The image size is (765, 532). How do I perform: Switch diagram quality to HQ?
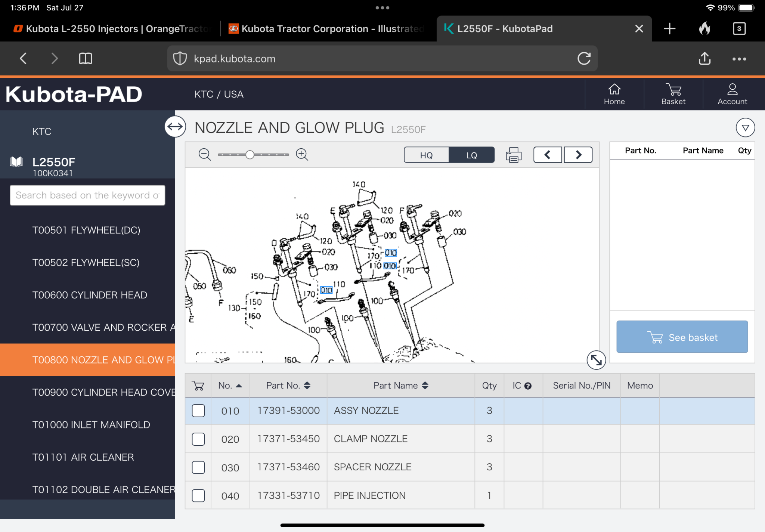point(426,155)
